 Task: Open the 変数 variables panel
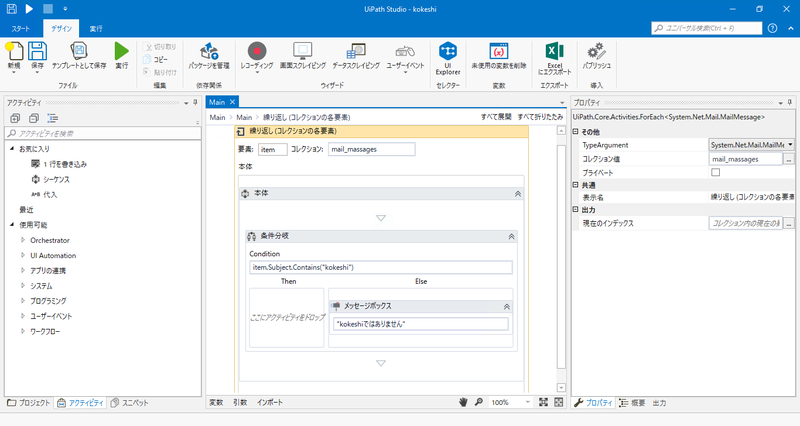point(216,402)
